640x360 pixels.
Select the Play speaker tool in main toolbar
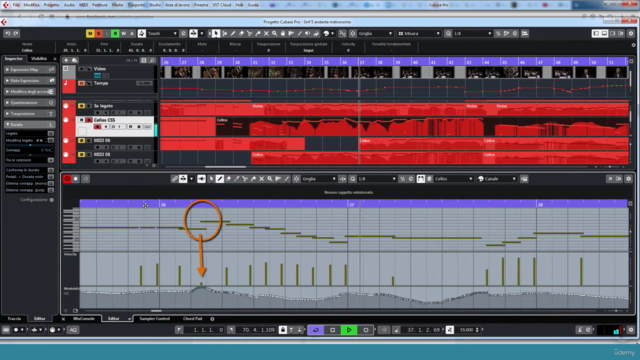[x=308, y=33]
